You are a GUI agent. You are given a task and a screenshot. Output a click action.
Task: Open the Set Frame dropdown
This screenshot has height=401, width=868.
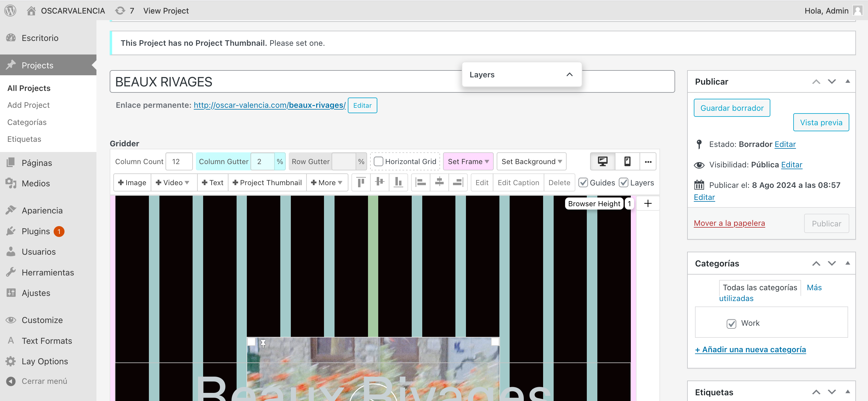pos(468,162)
